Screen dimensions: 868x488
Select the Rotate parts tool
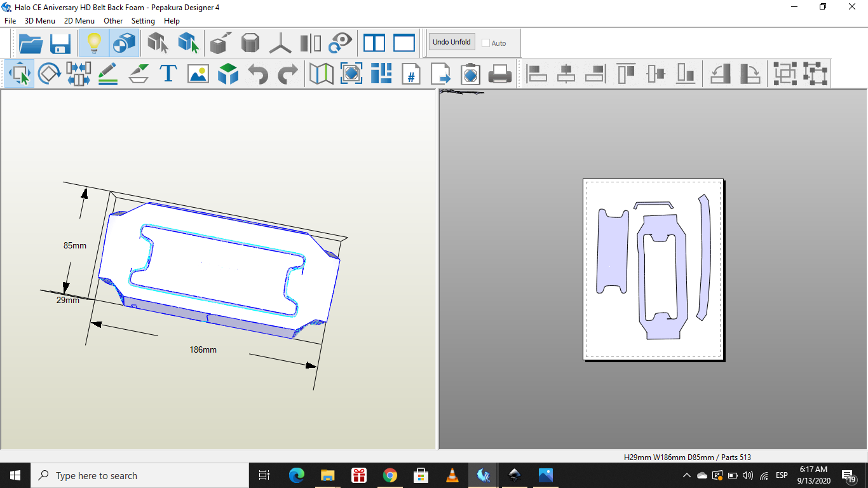pos(49,74)
